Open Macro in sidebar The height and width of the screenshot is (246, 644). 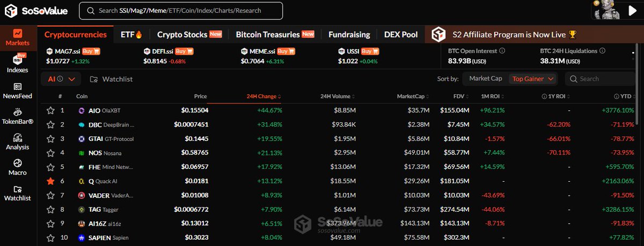coord(18,167)
